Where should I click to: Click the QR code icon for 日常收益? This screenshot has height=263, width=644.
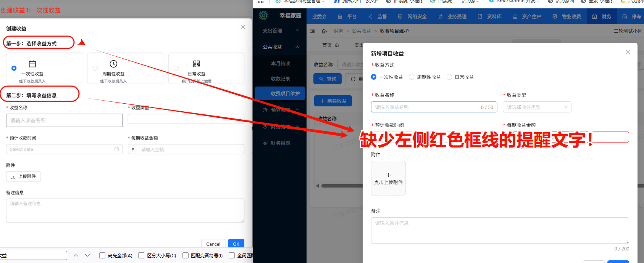(197, 64)
